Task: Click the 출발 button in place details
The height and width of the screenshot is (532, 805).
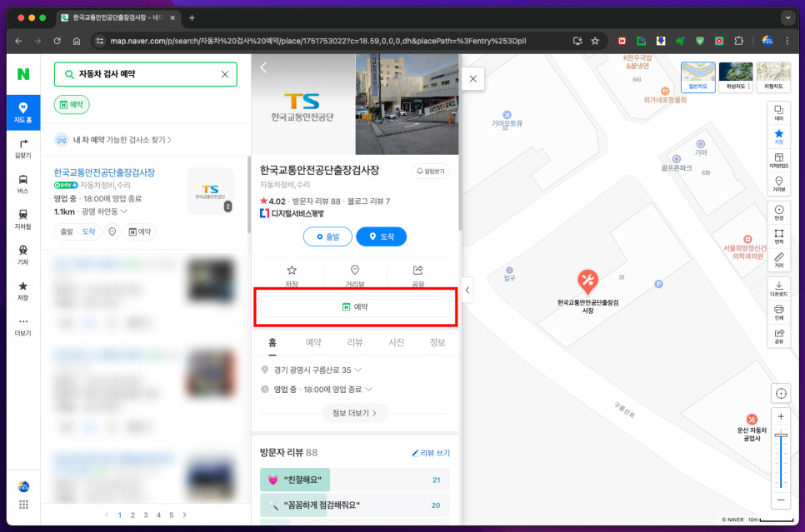Action: tap(327, 236)
